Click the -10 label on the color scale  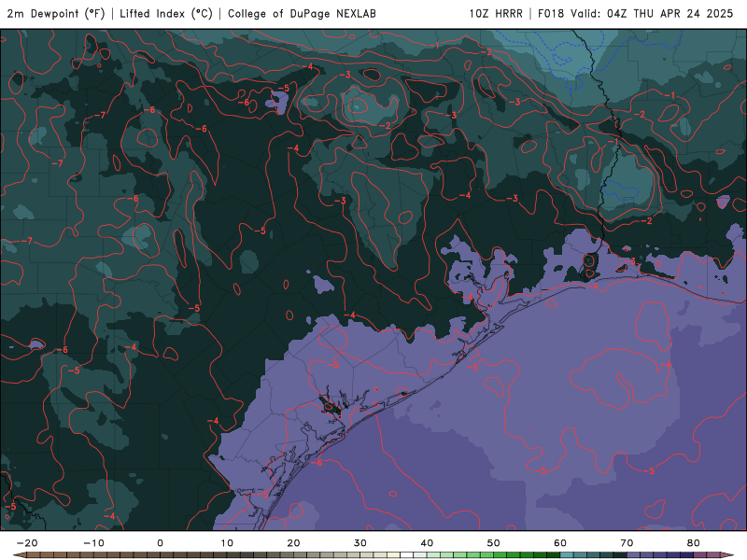(93, 543)
